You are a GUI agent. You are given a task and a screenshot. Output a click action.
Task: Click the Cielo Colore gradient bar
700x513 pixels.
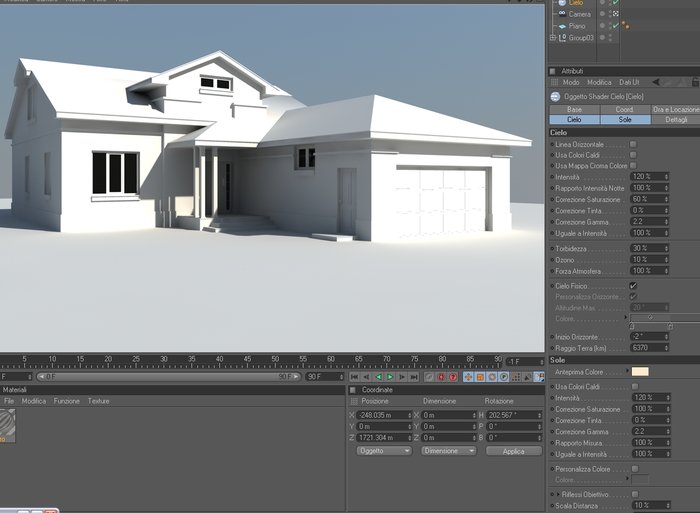click(664, 317)
